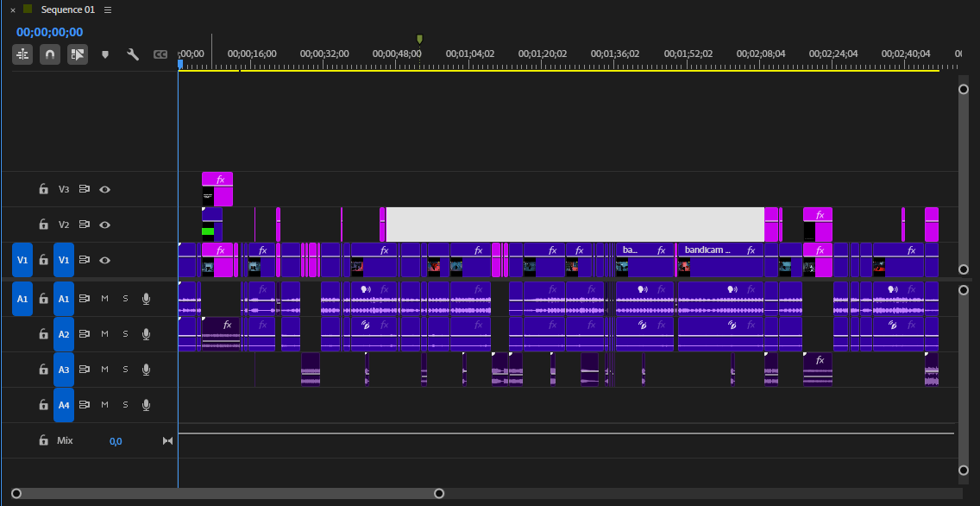Open Sequence 01 panel menu
The height and width of the screenshot is (506, 980).
tap(108, 10)
